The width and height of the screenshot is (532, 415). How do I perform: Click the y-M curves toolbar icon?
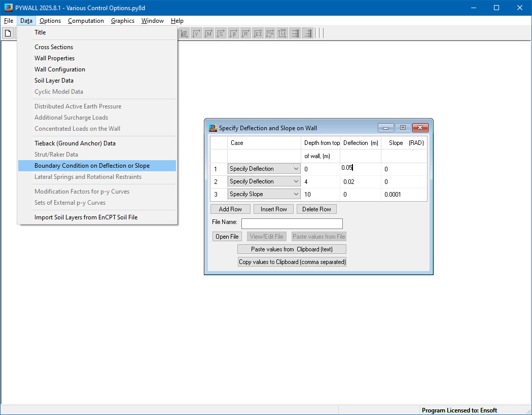tap(270, 33)
